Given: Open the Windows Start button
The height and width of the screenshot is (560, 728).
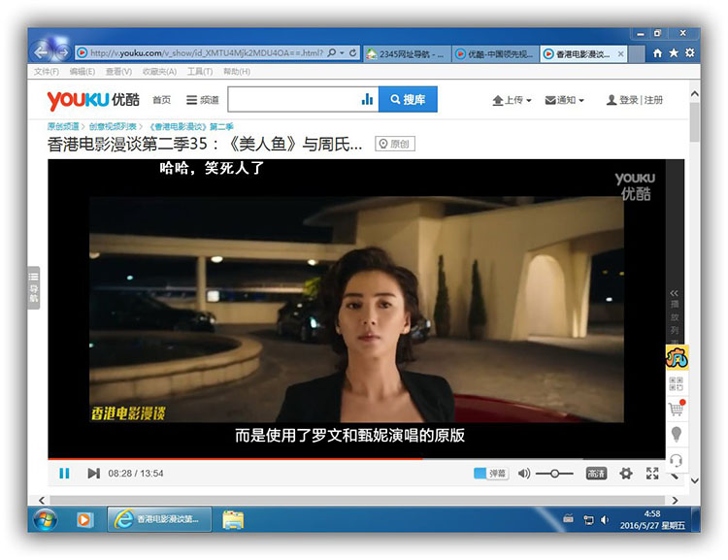Looking at the screenshot, I should tap(45, 519).
